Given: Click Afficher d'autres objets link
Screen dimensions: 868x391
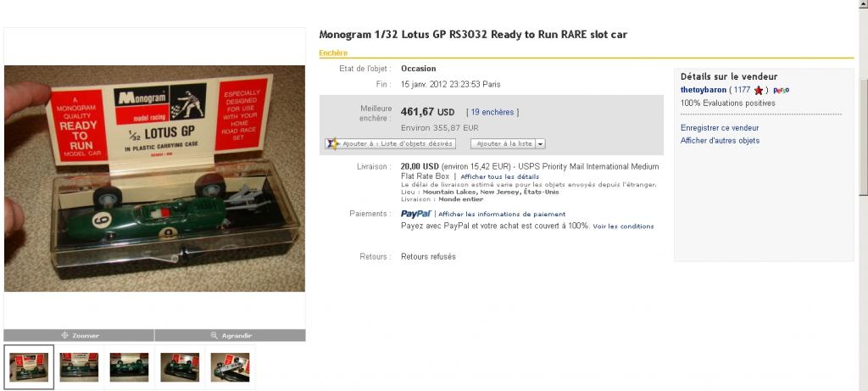Looking at the screenshot, I should (x=720, y=141).
